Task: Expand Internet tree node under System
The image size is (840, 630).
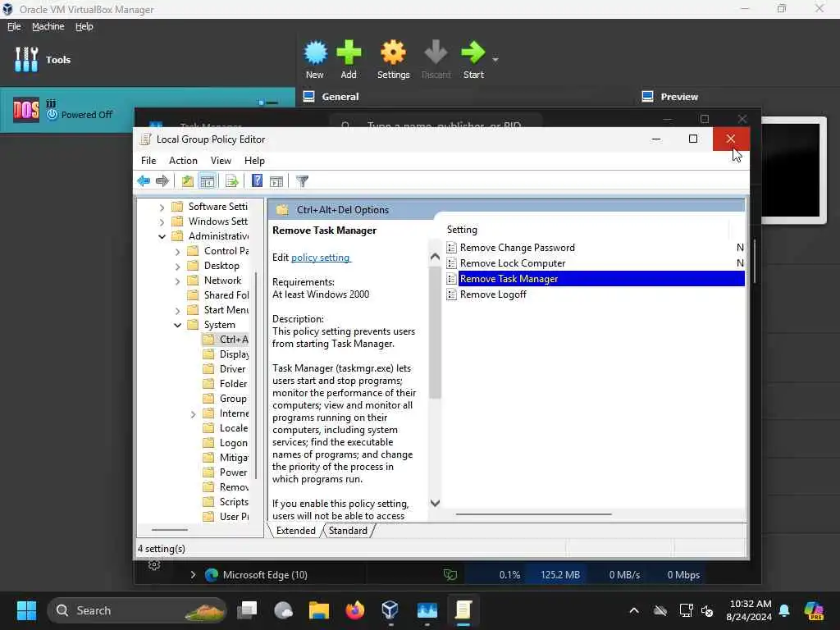Action: pyautogui.click(x=193, y=413)
